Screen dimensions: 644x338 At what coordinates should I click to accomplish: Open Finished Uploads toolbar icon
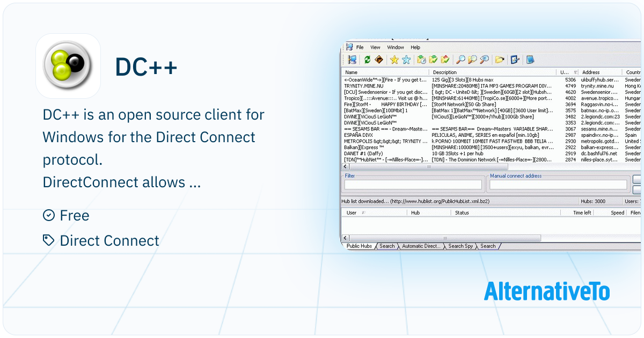(445, 60)
